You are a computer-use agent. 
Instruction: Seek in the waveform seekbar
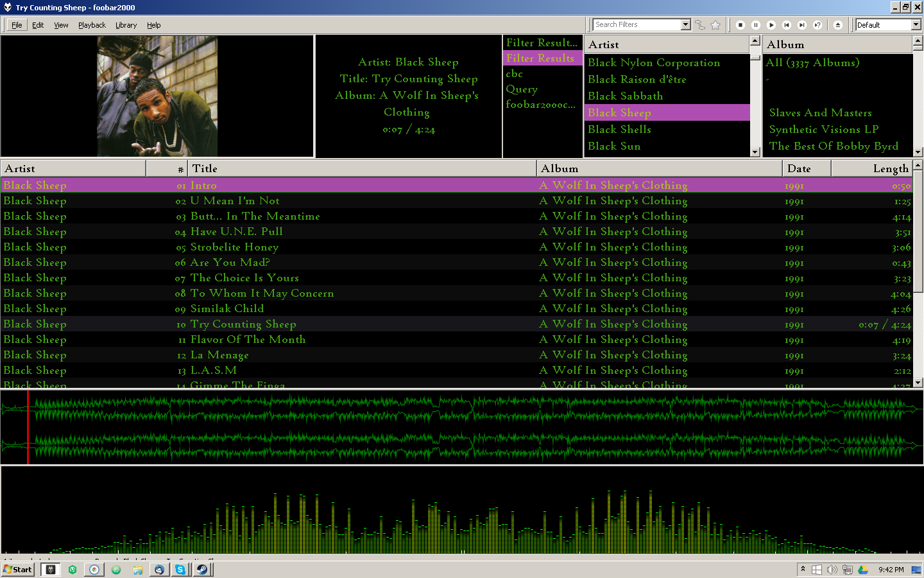(462, 427)
